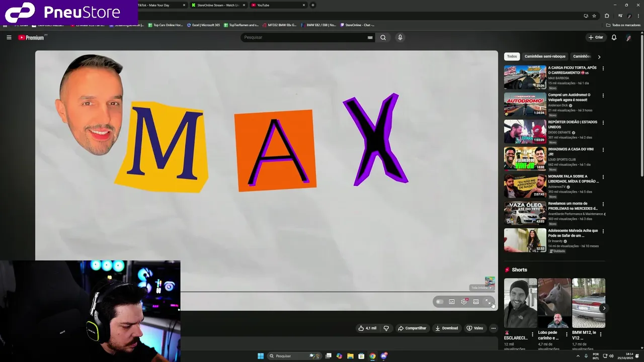Viewport: 644px width, 362px height.
Task: Like the video with 4,1 mil
Action: click(x=367, y=328)
